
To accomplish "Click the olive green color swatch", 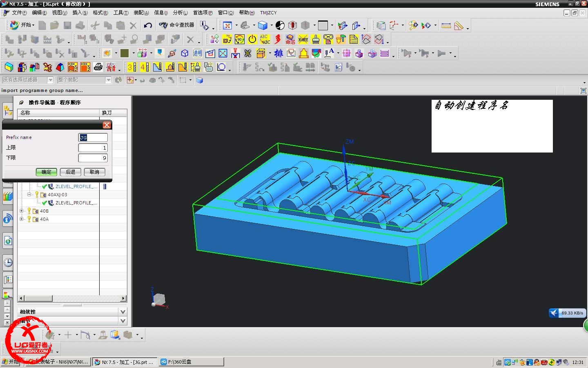I will (125, 53).
